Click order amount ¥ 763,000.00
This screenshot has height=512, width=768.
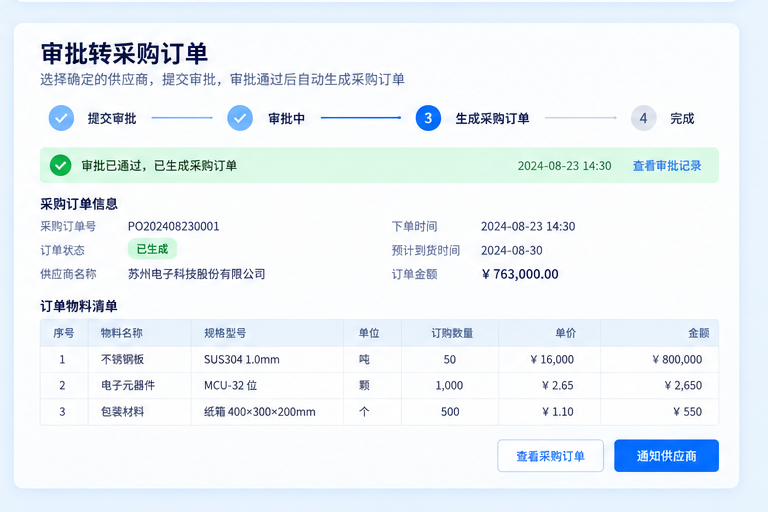520,274
